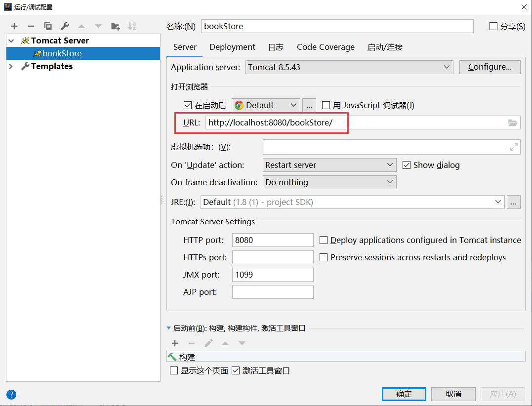Collapse the Tomcat Server tree node
This screenshot has width=532, height=406.
click(x=11, y=41)
